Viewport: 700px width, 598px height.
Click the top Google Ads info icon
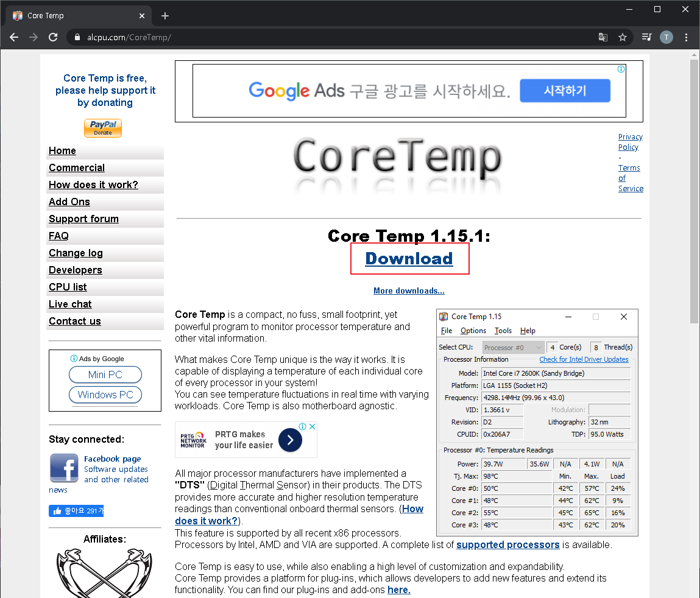click(x=621, y=69)
